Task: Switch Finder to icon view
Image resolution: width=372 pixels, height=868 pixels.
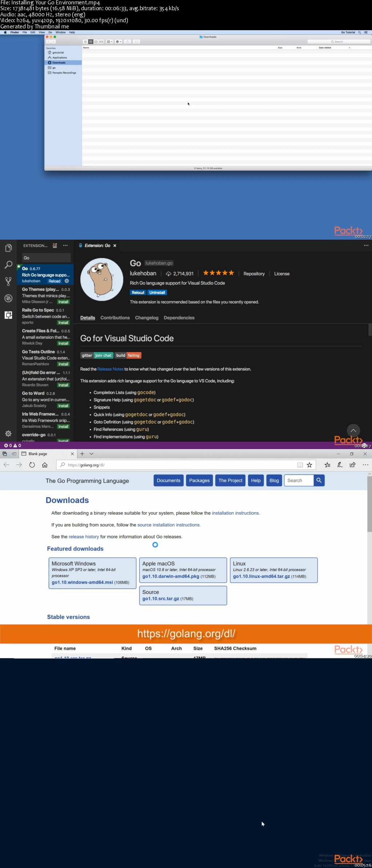Action: [85, 42]
